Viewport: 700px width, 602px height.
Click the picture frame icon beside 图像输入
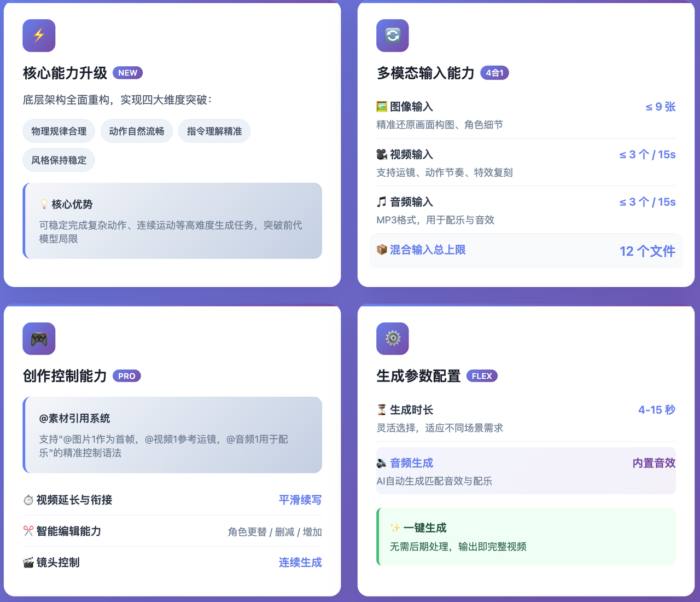click(382, 106)
